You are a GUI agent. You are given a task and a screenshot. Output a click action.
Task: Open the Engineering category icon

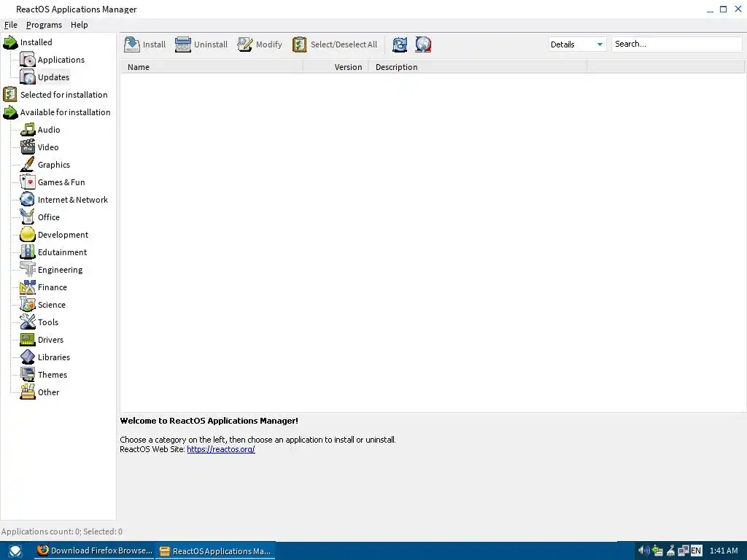(28, 270)
